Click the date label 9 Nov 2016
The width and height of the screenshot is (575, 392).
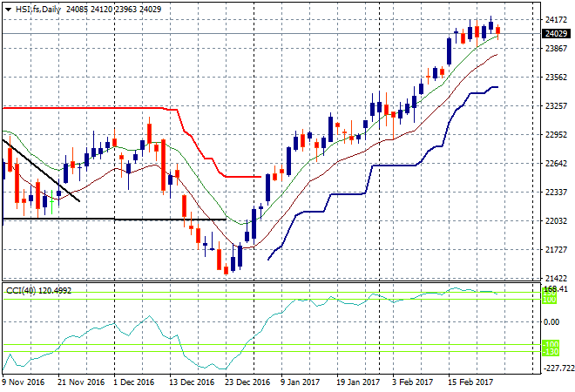(24, 382)
